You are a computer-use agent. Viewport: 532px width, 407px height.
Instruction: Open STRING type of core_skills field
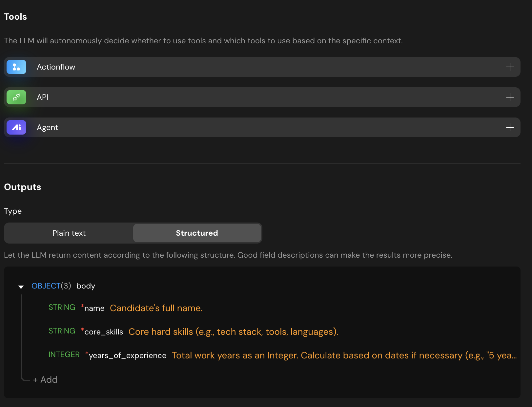tap(62, 331)
